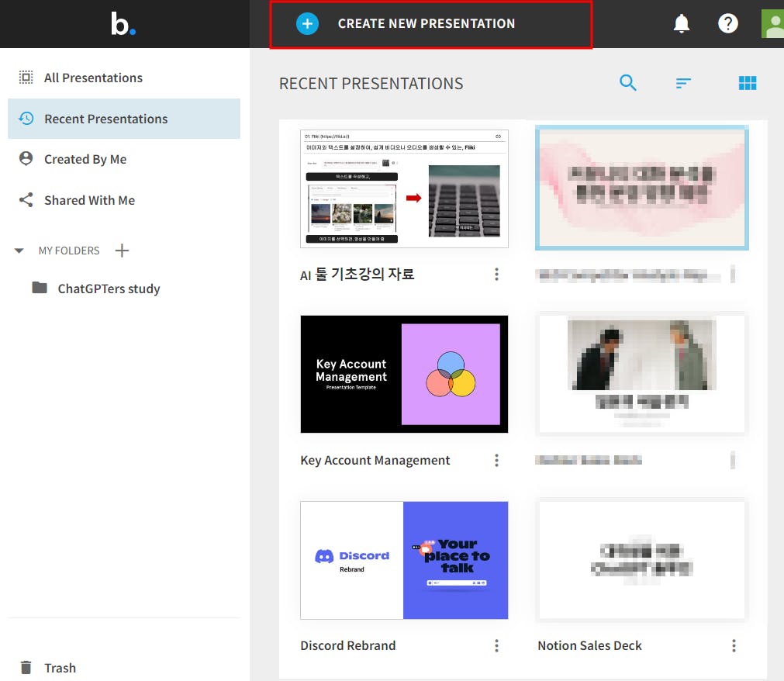
Task: Select Recent Presentations in the sidebar
Action: coord(124,119)
